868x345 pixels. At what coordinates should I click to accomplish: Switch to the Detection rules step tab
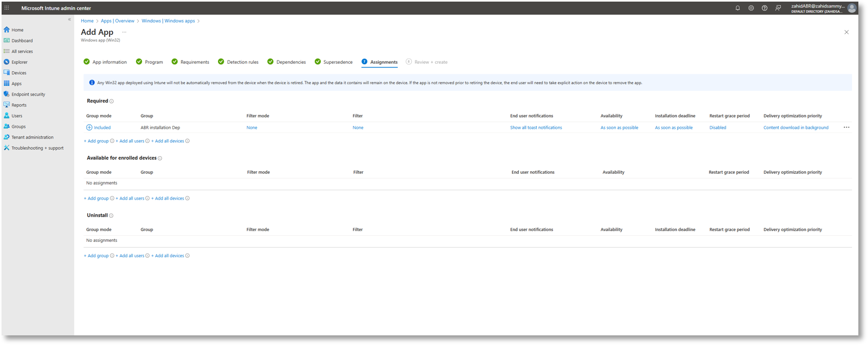[x=238, y=62]
